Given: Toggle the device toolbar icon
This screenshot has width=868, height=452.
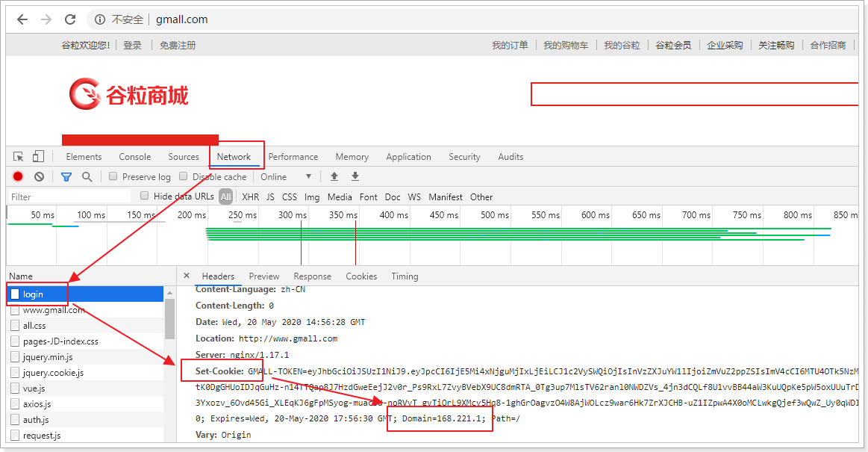Looking at the screenshot, I should (38, 157).
